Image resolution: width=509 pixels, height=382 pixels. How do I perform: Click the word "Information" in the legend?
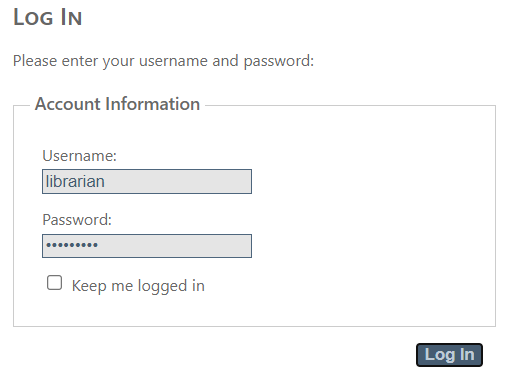point(153,104)
